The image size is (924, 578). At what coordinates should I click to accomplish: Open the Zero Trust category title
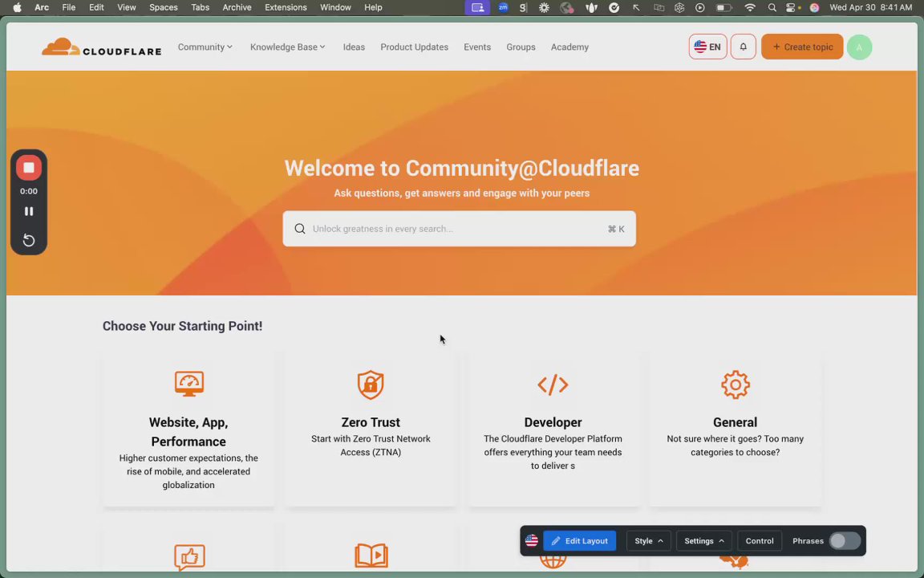click(371, 422)
